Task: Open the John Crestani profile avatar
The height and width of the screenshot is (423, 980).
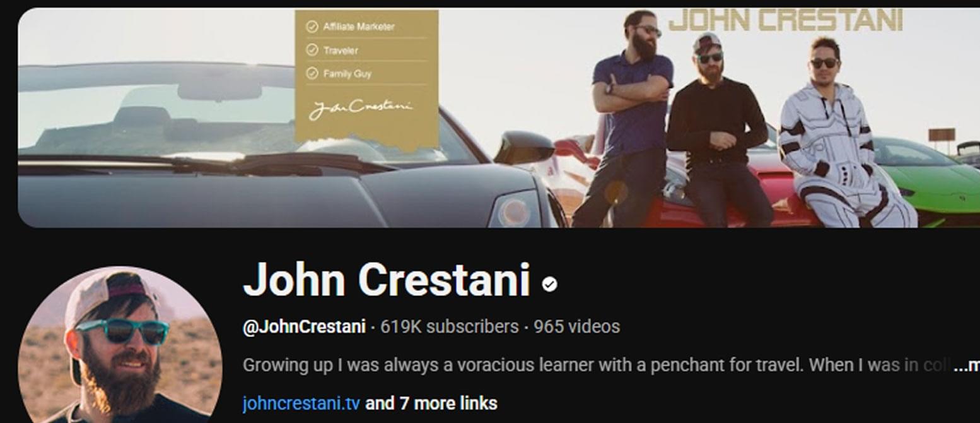Action: (x=120, y=345)
